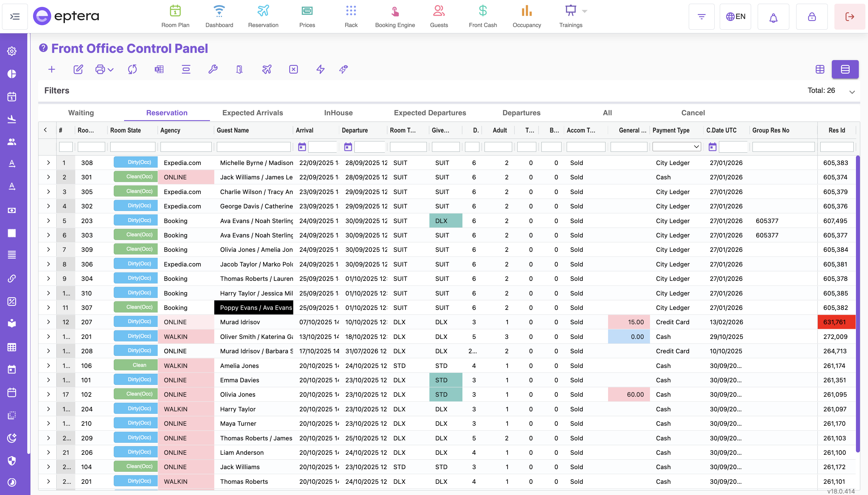Viewport: 868px width, 495px height.
Task: Open the Departure date picker calendar
Action: coord(348,147)
